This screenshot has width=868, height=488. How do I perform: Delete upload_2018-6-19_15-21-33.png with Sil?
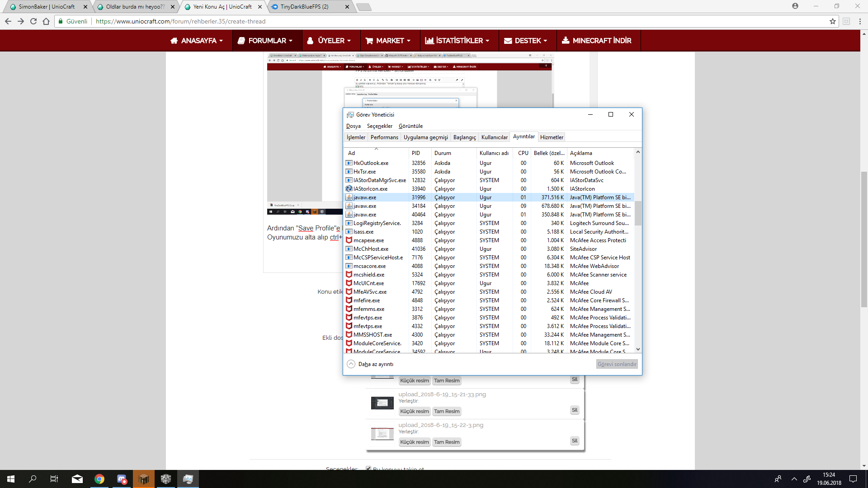coord(575,410)
